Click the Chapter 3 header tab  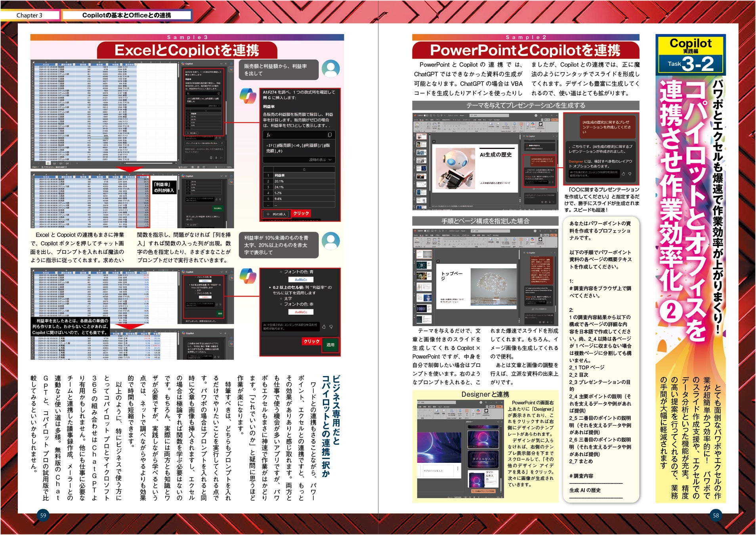click(29, 15)
